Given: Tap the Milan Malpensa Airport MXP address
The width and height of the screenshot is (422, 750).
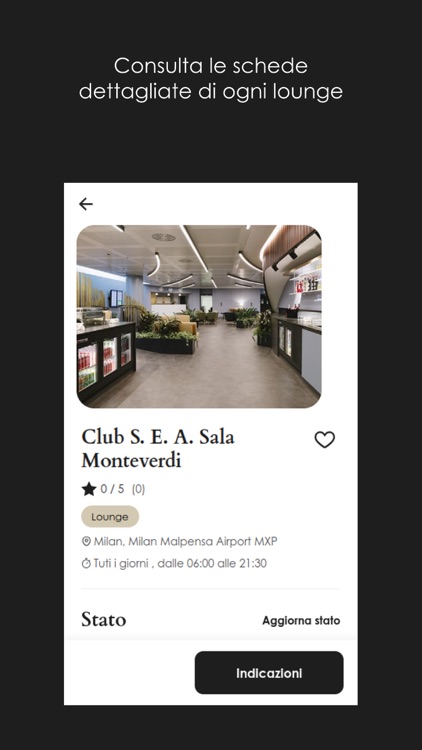Looking at the screenshot, I should 186,541.
